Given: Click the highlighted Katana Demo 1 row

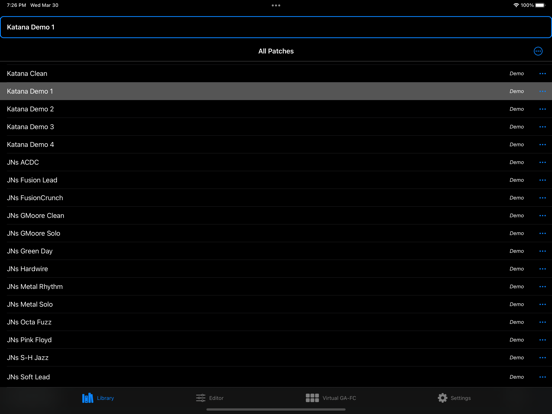Looking at the screenshot, I should pos(276,91).
